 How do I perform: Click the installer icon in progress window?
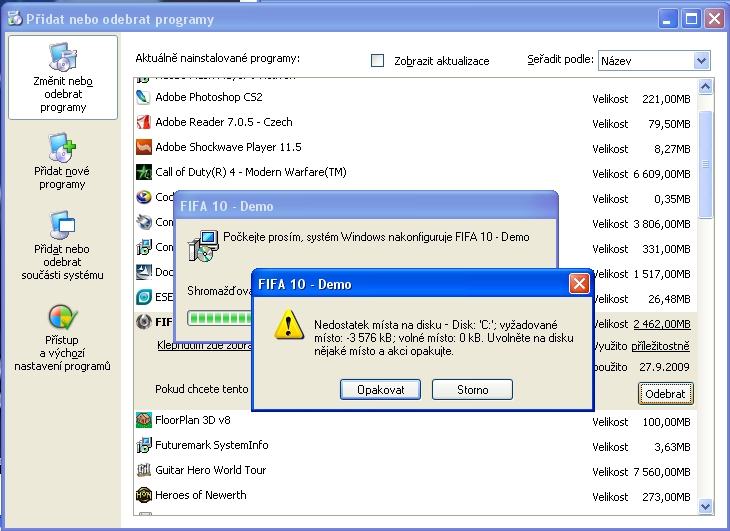203,246
